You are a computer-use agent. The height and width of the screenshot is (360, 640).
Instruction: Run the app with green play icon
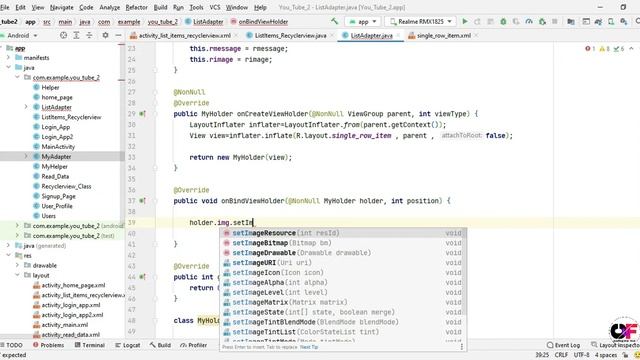(464, 21)
